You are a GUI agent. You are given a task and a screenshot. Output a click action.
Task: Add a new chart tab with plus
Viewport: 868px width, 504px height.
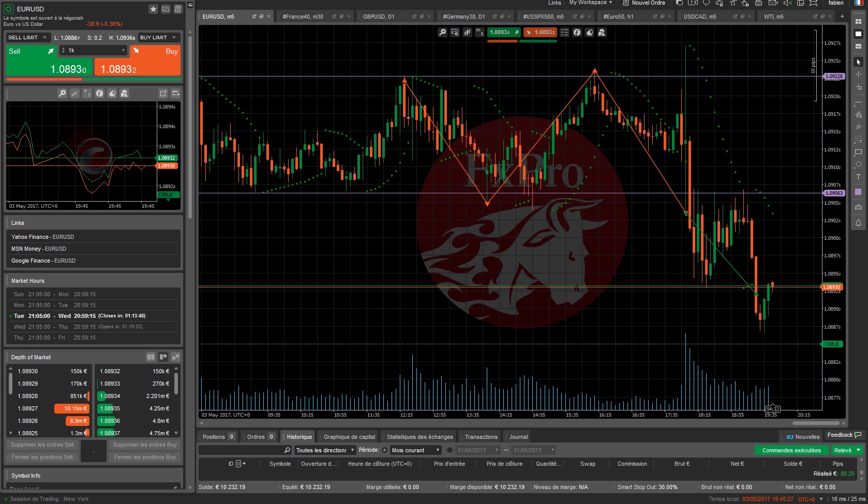(842, 16)
